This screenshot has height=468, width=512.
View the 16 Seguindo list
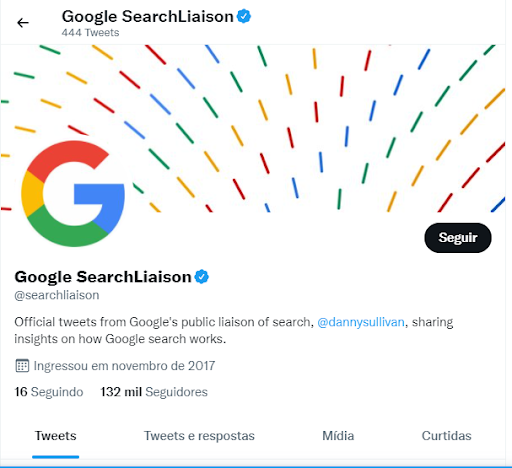click(49, 392)
